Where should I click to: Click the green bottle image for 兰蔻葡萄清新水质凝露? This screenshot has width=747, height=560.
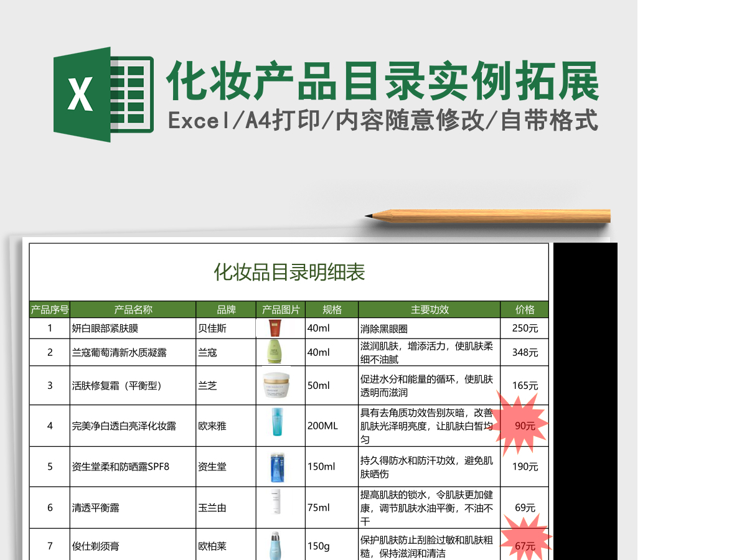tap(275, 352)
